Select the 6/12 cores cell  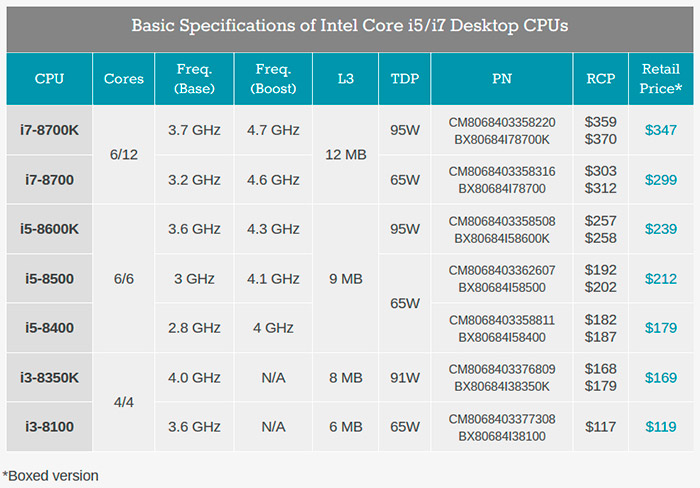(x=124, y=154)
